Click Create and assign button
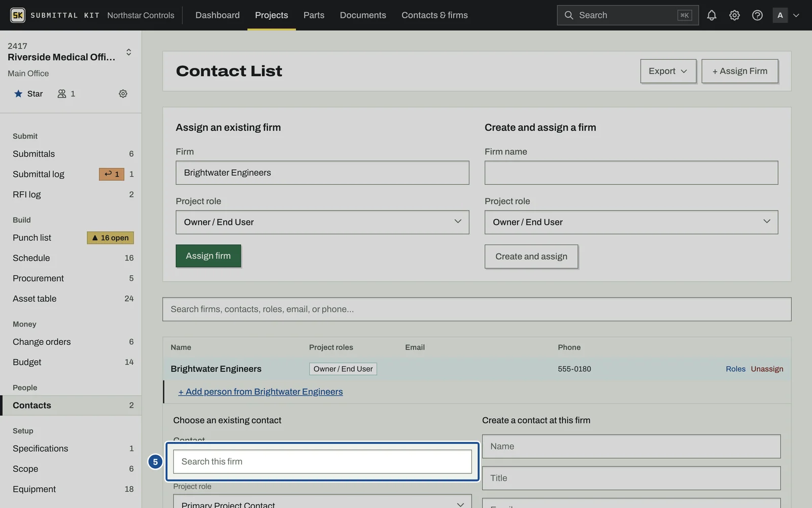Viewport: 812px width, 508px height. pyautogui.click(x=531, y=257)
